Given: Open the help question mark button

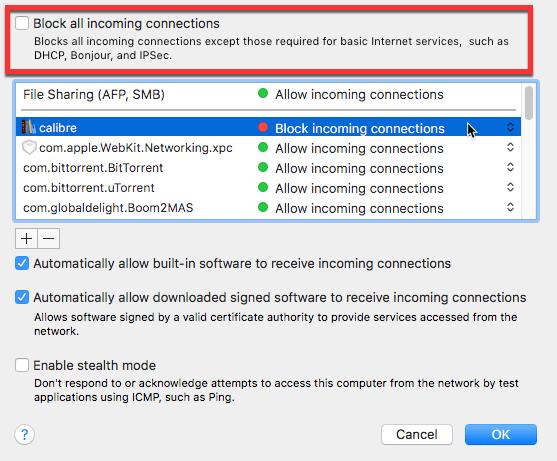Looking at the screenshot, I should point(25,434).
